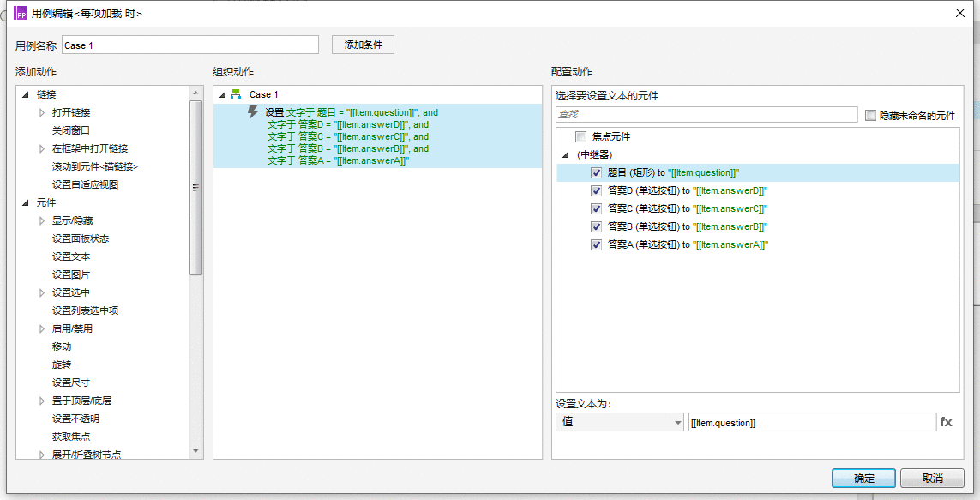Viewport: 980px width, 500px height.
Task: Expand the 设置选中 action group
Action: tap(42, 292)
